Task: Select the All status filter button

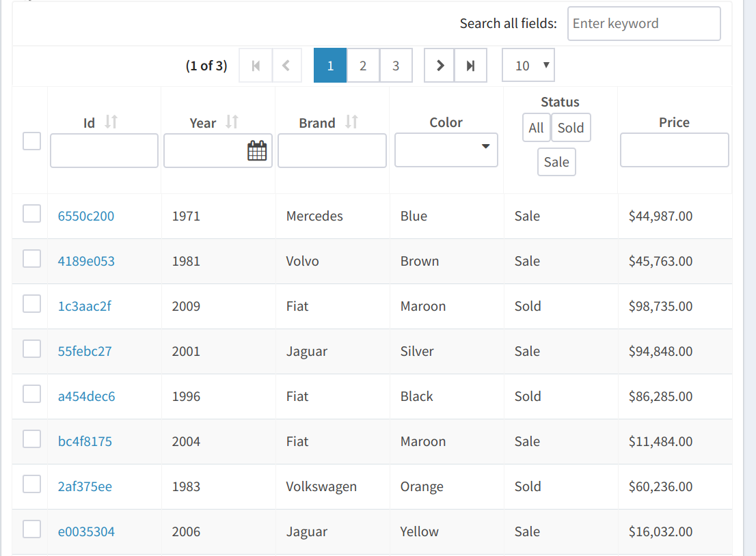Action: click(x=536, y=128)
